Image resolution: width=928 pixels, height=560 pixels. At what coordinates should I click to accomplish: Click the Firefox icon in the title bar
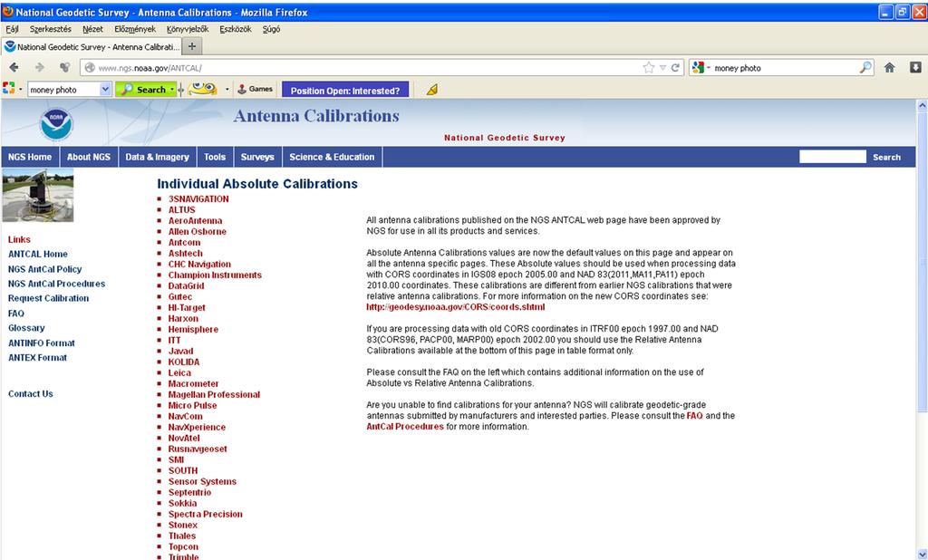(x=8, y=12)
